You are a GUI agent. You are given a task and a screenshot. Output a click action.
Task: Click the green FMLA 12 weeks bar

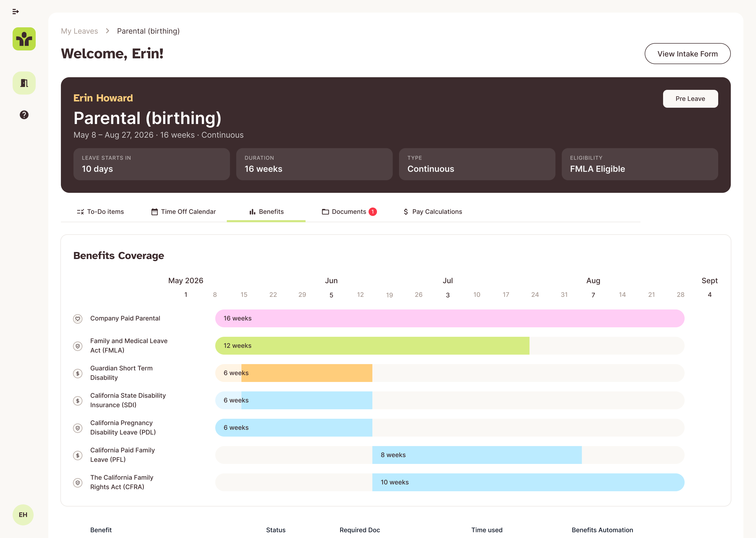tap(372, 346)
